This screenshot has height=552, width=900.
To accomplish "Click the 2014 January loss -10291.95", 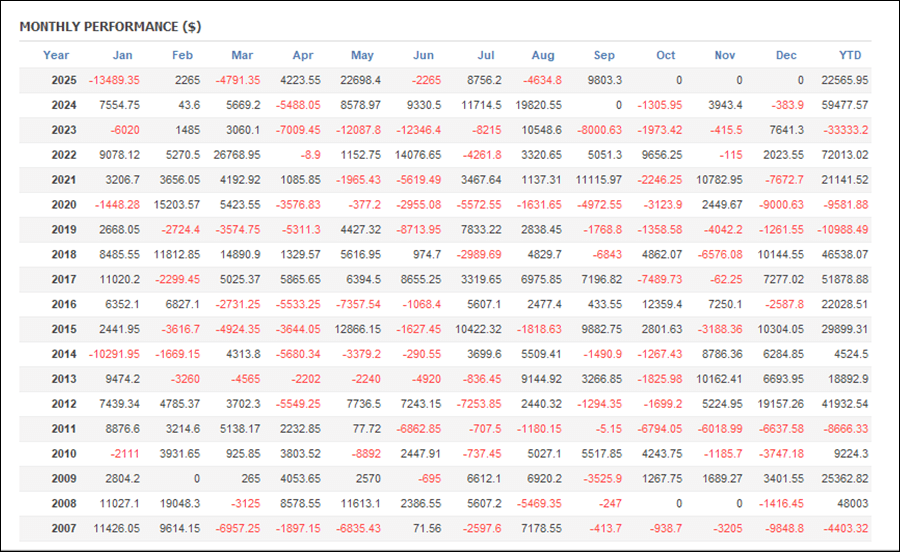I will 113,354.
